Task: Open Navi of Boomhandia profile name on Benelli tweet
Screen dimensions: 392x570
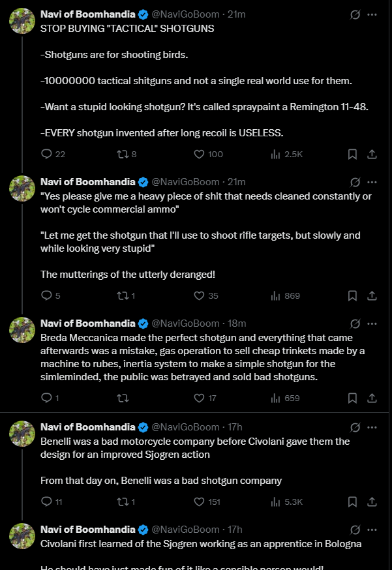Action: pyautogui.click(x=87, y=427)
